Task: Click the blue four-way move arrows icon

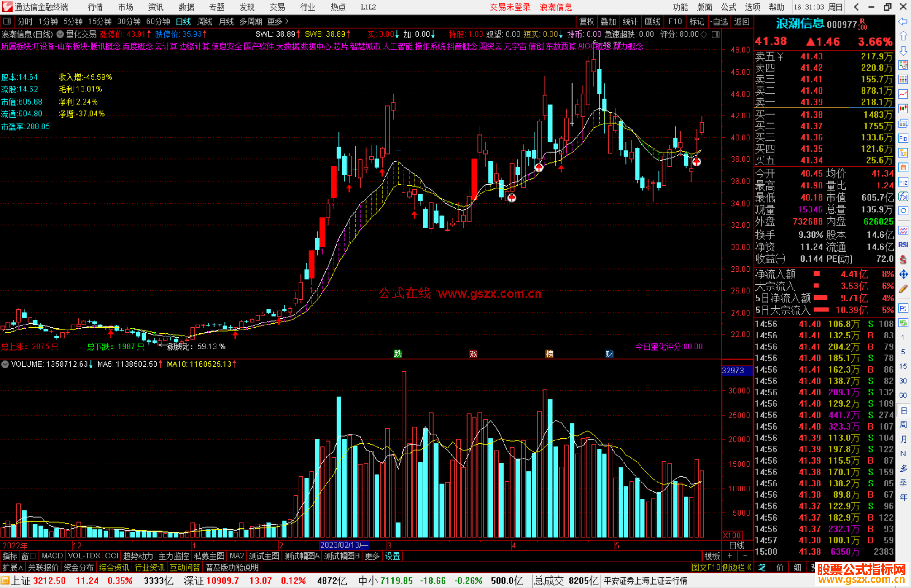Action: 903,274
